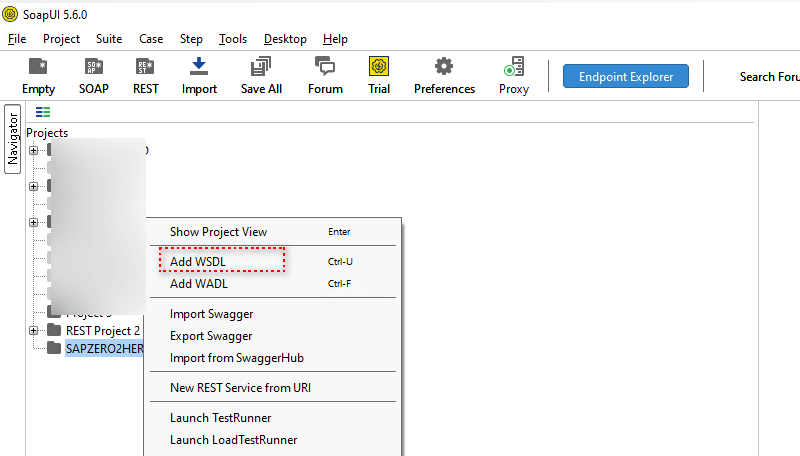The width and height of the screenshot is (800, 456).
Task: Select Add WSDL from context menu
Action: [x=198, y=261]
